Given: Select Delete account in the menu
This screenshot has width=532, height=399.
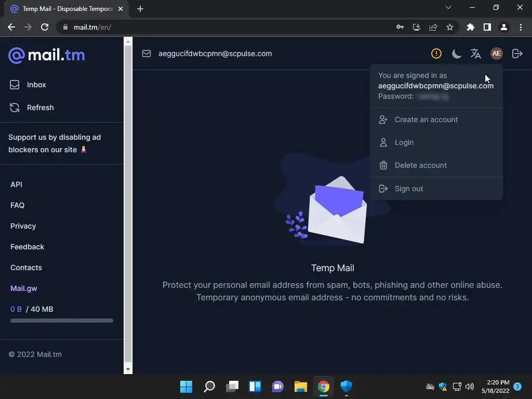Looking at the screenshot, I should pyautogui.click(x=436, y=165).
